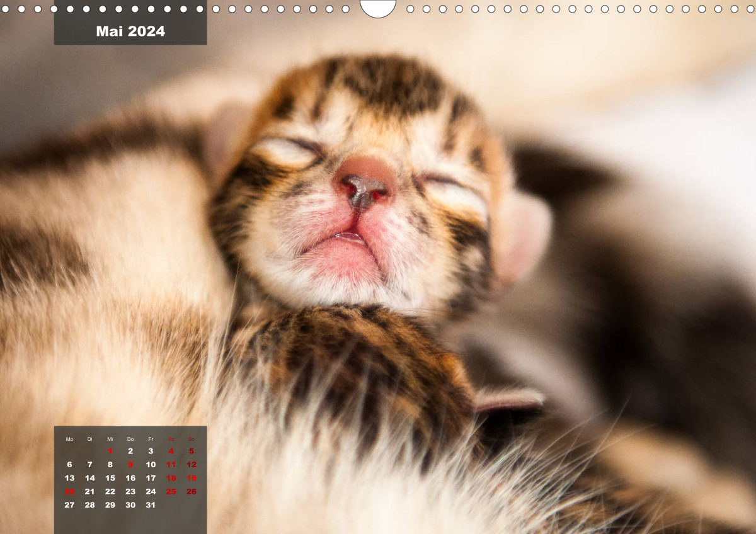Click date 29 in the last row

[x=110, y=504]
